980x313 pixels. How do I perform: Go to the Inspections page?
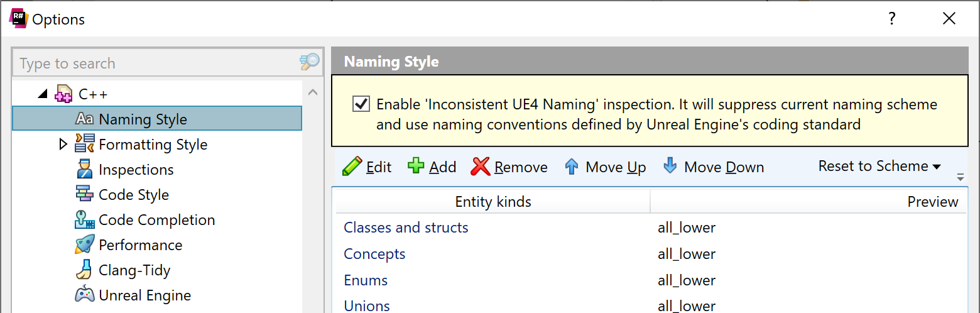click(136, 170)
